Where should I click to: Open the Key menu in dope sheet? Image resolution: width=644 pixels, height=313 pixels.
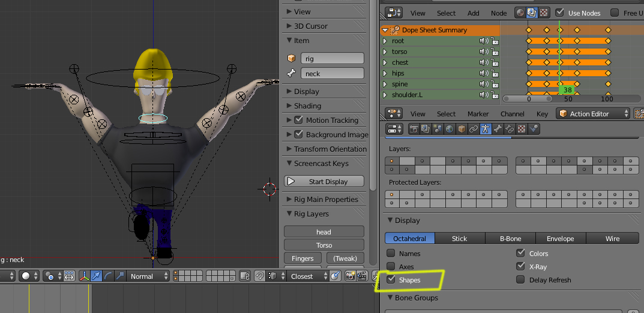542,114
